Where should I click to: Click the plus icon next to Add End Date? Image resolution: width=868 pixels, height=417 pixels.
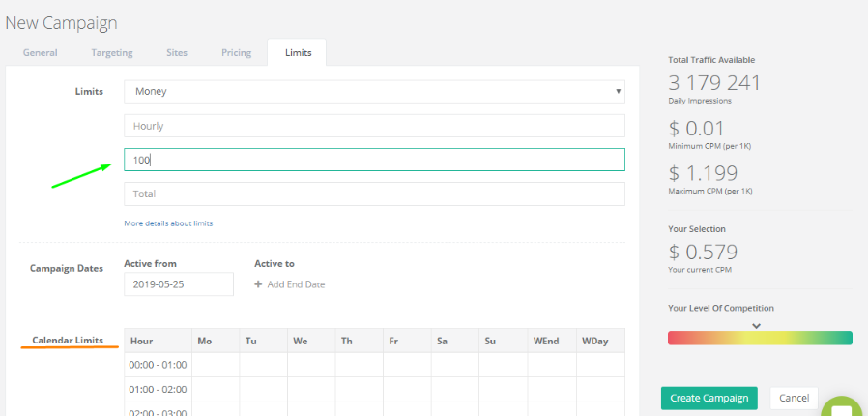pos(258,284)
